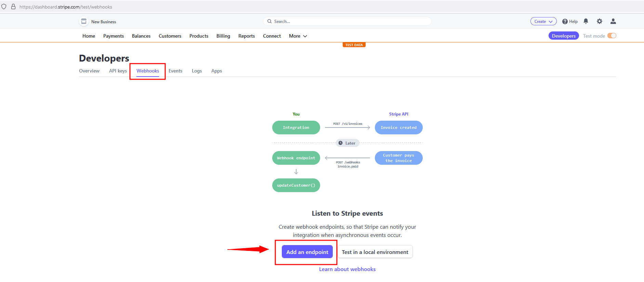Click the Webhook endpoint diagram node
Screen dimensions: 644x282
[296, 158]
